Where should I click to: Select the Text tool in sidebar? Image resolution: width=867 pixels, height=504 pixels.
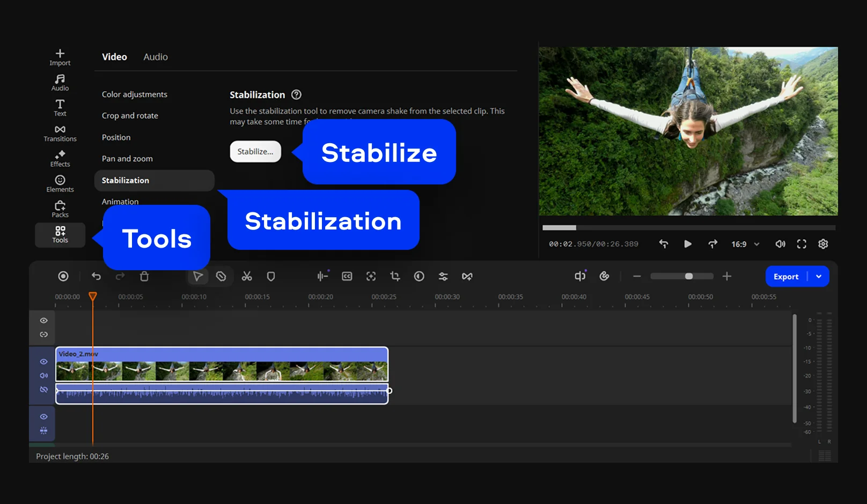point(60,108)
